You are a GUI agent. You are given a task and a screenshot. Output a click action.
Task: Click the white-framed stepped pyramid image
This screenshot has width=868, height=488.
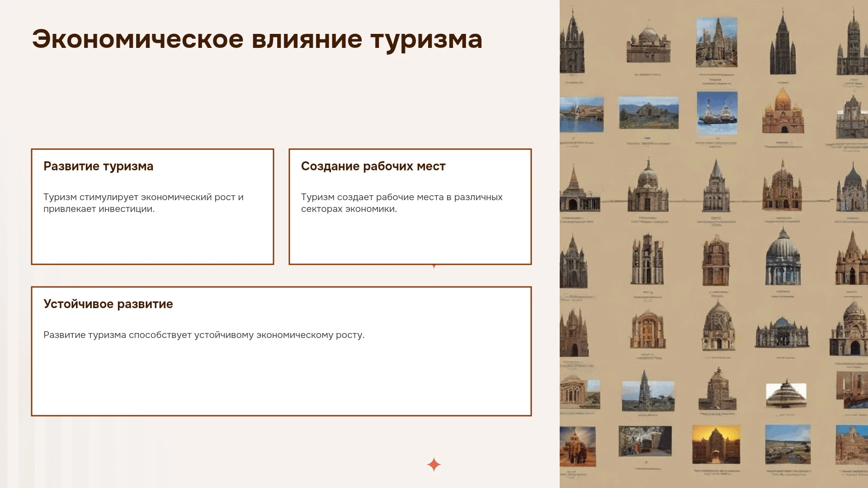[786, 395]
